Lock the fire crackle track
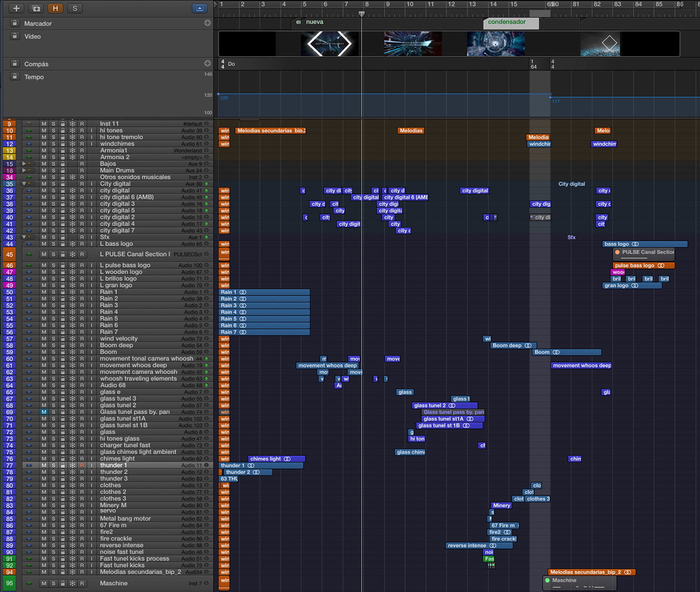This screenshot has width=700, height=592. [63, 538]
